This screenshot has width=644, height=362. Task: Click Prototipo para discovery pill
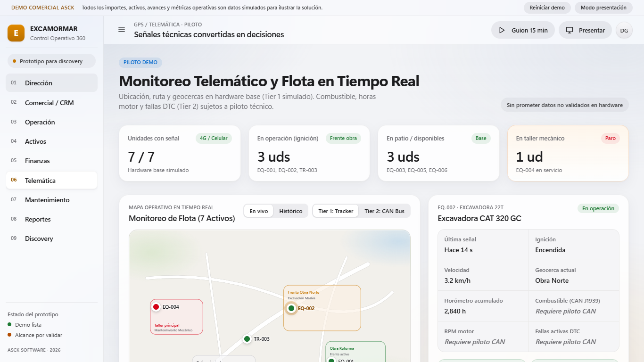pyautogui.click(x=51, y=61)
